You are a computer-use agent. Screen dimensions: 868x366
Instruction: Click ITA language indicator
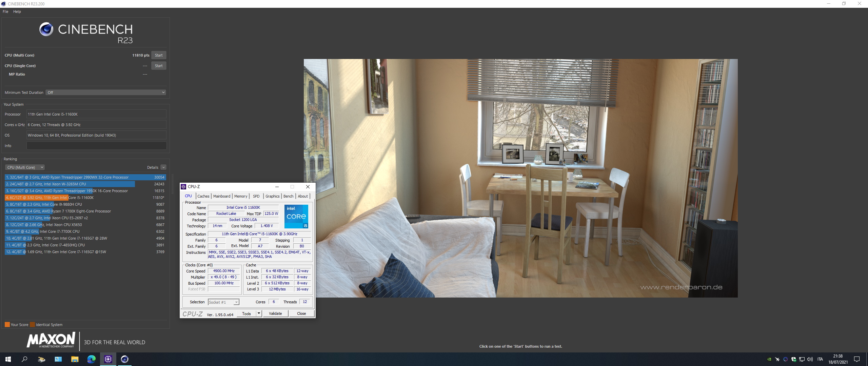click(x=820, y=359)
